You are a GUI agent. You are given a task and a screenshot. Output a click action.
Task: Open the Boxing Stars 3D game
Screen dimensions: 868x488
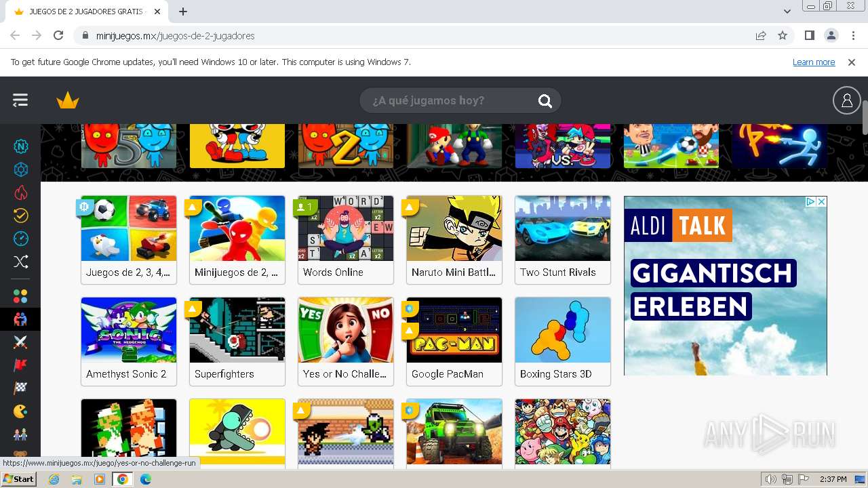563,342
